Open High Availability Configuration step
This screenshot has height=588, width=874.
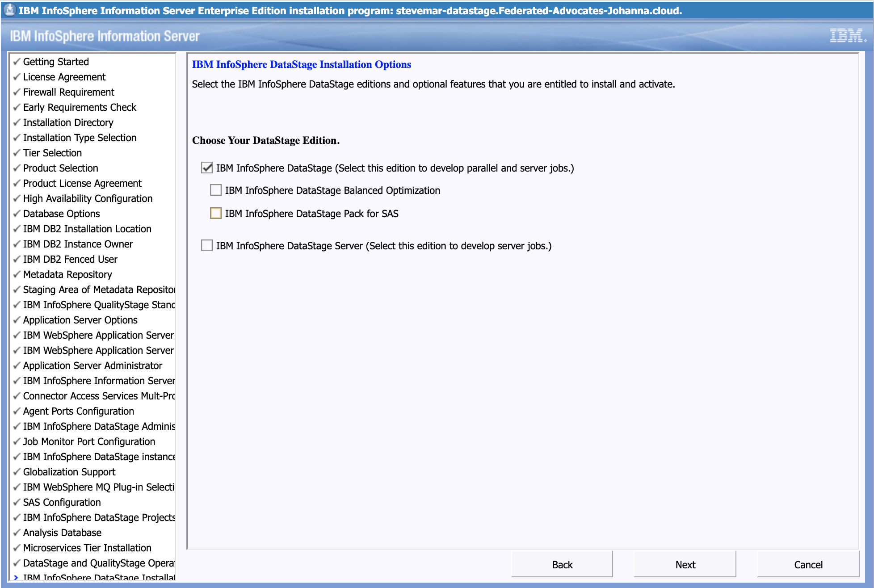click(x=88, y=198)
